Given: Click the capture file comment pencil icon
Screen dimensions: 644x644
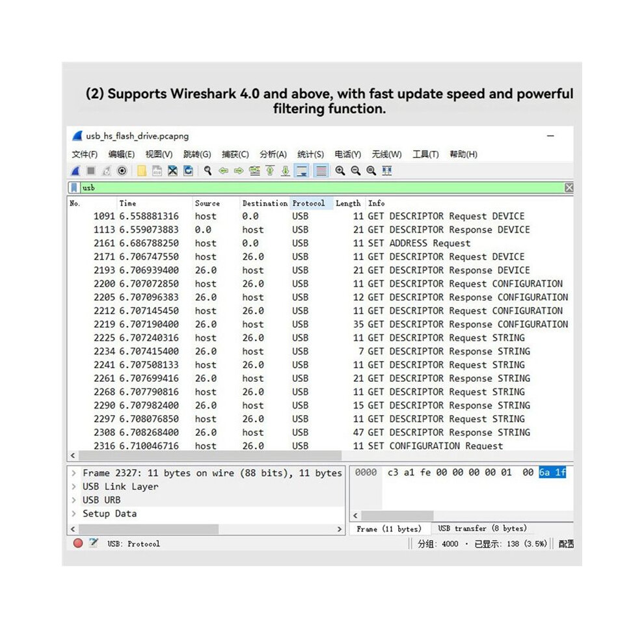Looking at the screenshot, I should pos(94,543).
